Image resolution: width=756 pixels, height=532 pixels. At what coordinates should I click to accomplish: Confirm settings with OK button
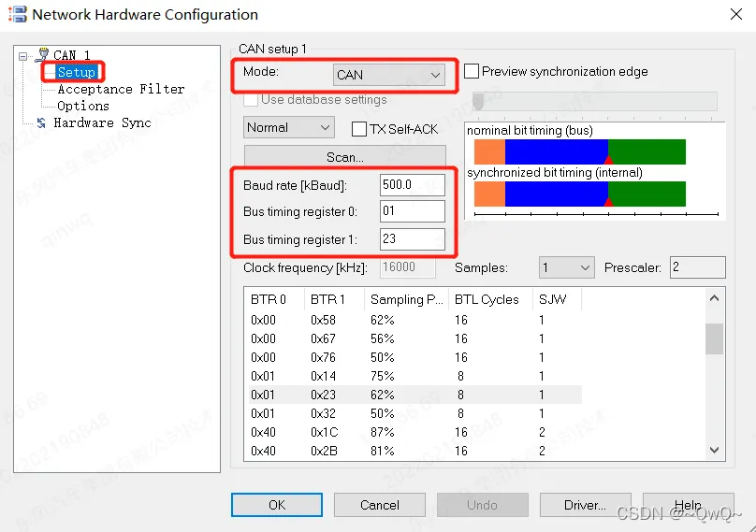pyautogui.click(x=277, y=505)
